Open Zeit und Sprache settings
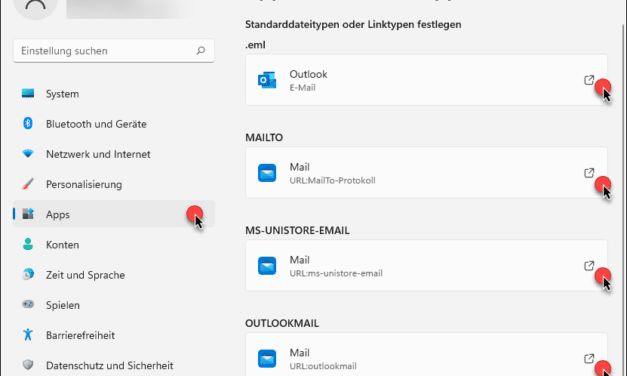The width and height of the screenshot is (627, 376). [x=114, y=275]
